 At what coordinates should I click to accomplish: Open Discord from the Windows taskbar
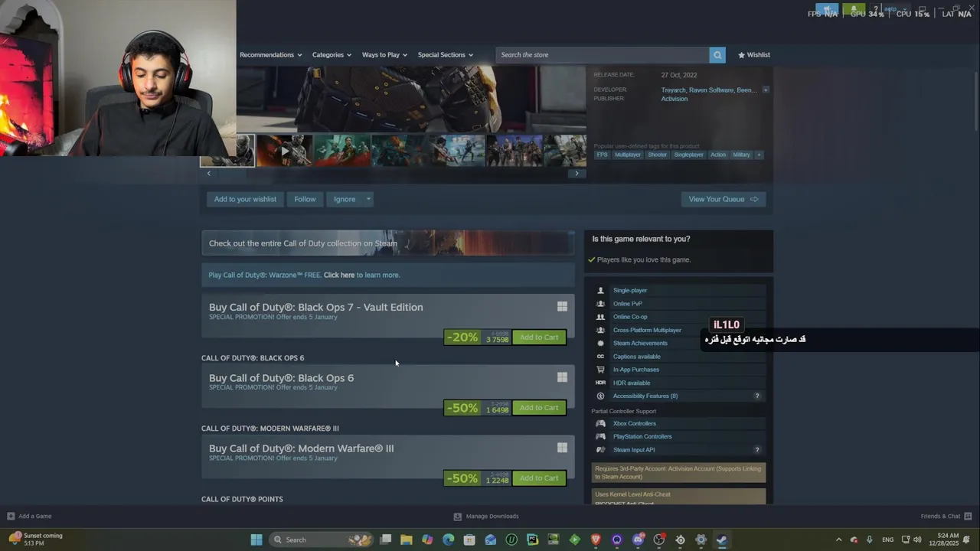pos(638,540)
